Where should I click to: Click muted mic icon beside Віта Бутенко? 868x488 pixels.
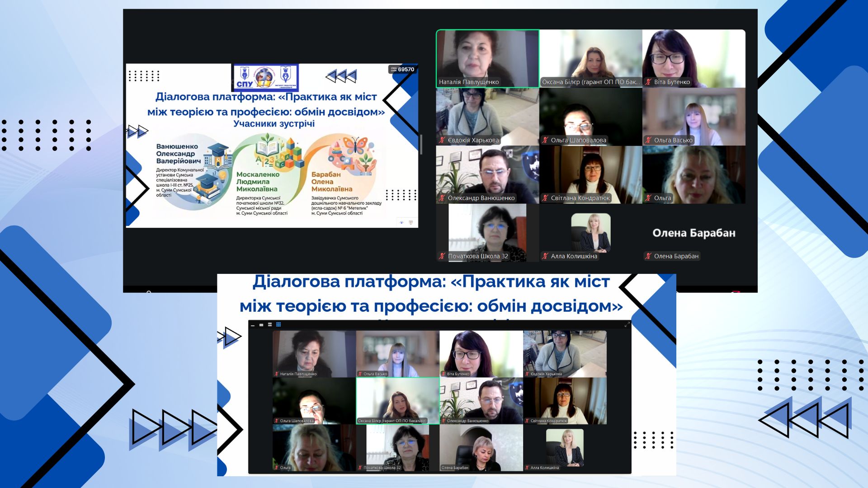[648, 82]
